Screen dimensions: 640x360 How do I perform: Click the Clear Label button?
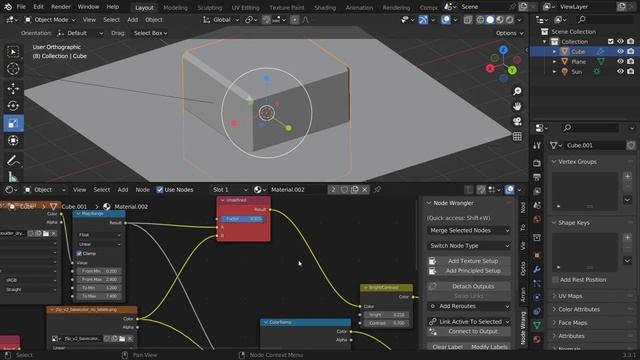click(x=447, y=347)
